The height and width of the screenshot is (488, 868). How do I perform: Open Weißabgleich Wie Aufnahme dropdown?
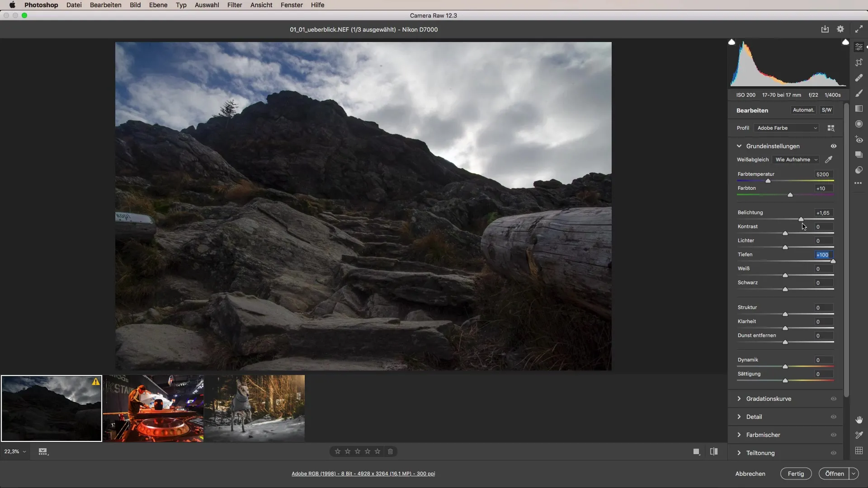pyautogui.click(x=797, y=160)
